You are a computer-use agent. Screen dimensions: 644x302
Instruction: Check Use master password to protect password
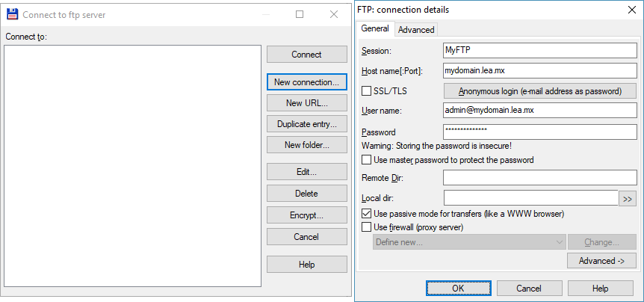366,160
